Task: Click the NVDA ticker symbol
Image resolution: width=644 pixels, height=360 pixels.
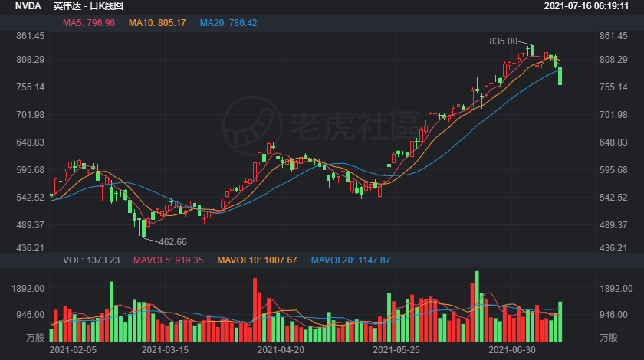Action: tap(28, 6)
